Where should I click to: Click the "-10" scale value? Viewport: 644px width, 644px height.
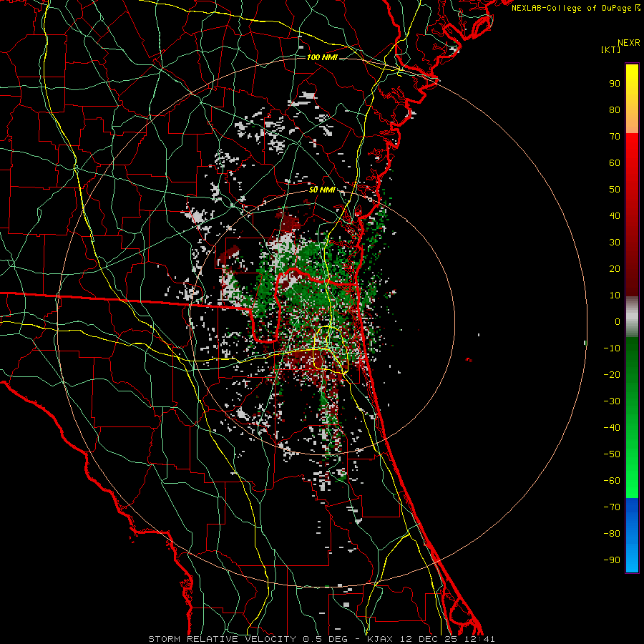(x=612, y=348)
